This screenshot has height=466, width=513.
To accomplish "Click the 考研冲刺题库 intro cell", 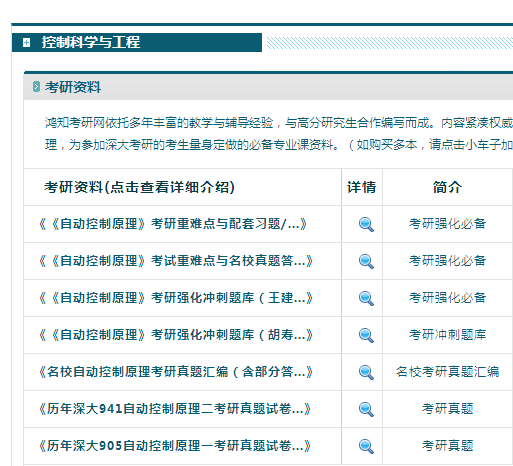I will coord(447,335).
